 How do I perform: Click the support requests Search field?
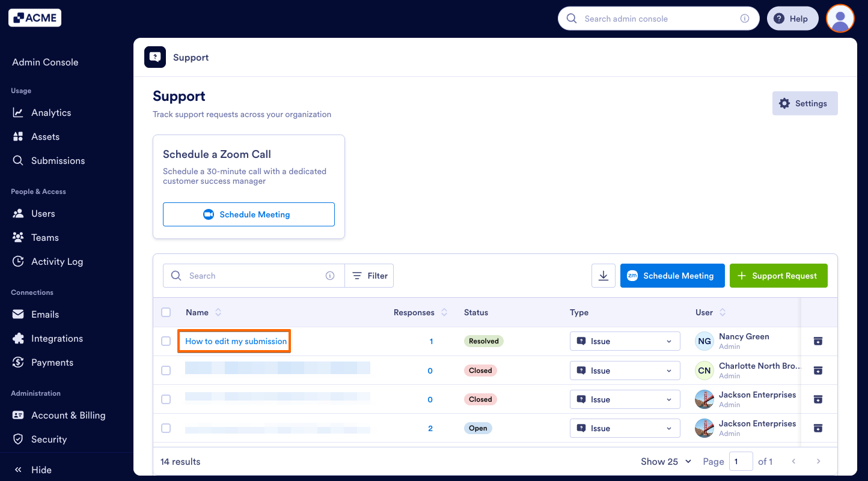254,276
